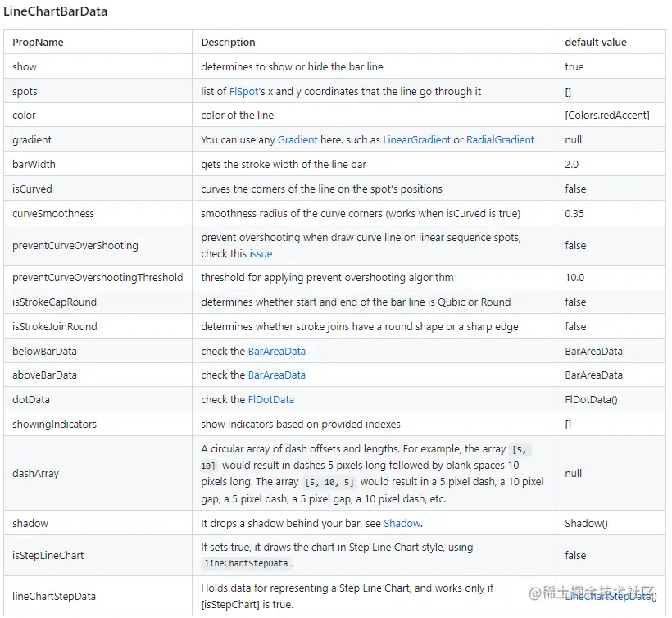Click the PropName column header
Viewport: 672px width, 618px height.
[x=38, y=43]
